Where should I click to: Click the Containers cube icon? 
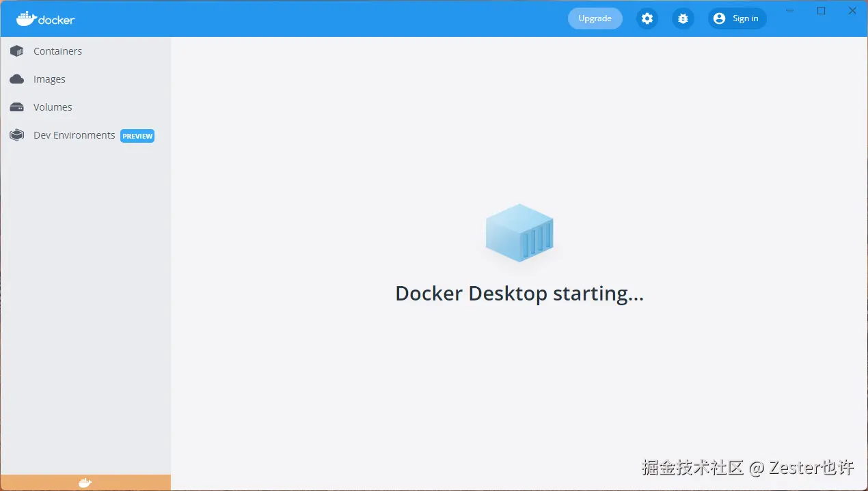17,51
